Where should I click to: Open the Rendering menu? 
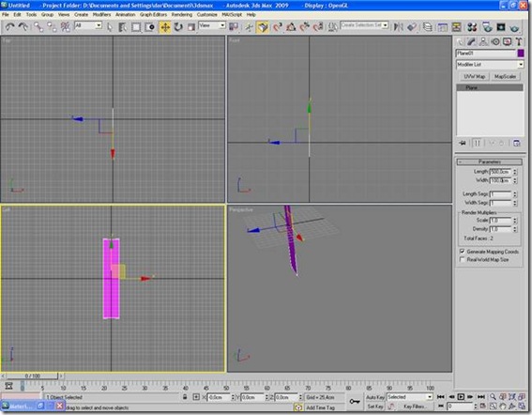181,15
